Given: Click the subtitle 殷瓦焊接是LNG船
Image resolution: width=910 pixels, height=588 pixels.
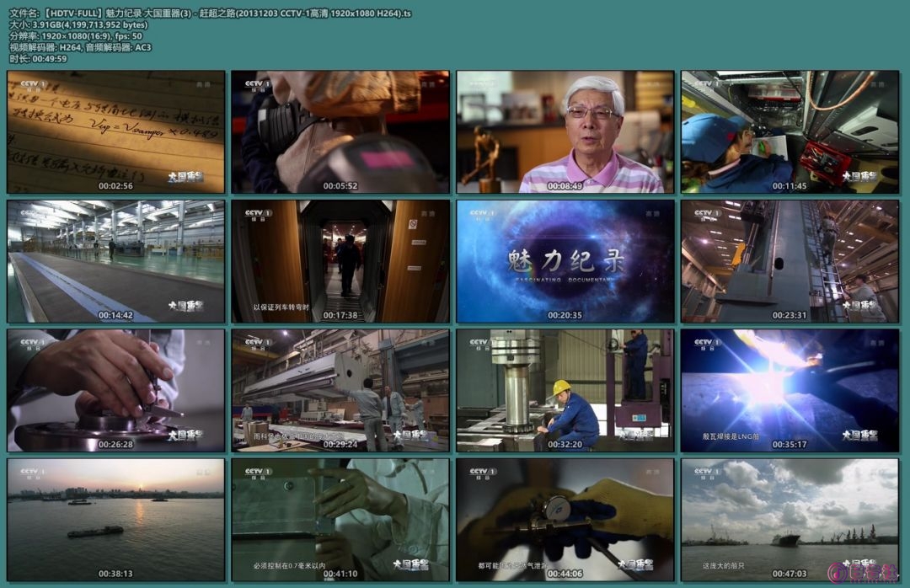Looking at the screenshot, I should point(731,436).
